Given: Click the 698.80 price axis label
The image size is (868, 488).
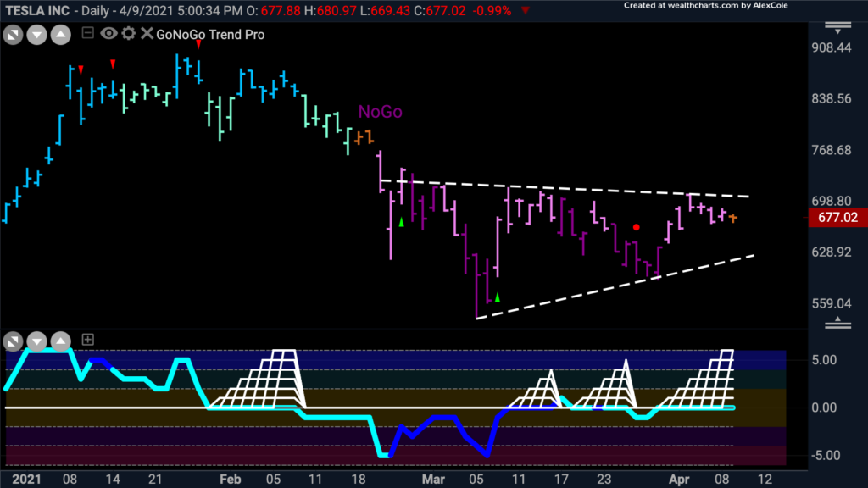Looking at the screenshot, I should [831, 202].
